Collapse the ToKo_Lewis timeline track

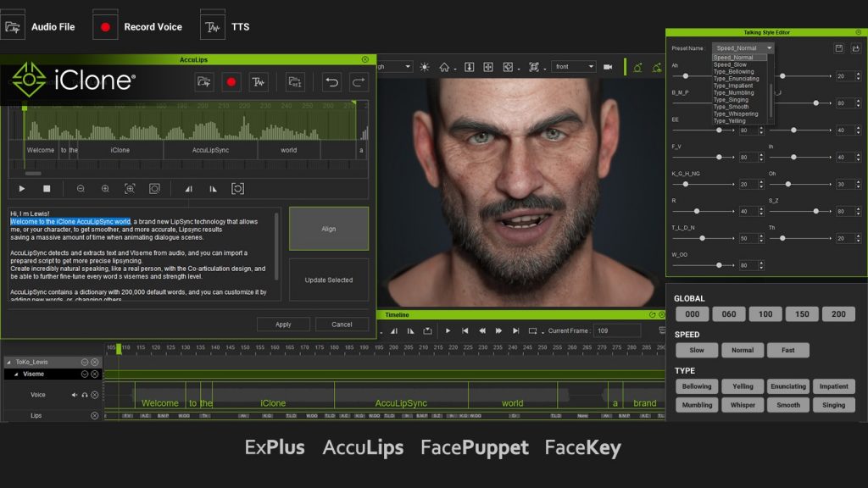click(8, 362)
